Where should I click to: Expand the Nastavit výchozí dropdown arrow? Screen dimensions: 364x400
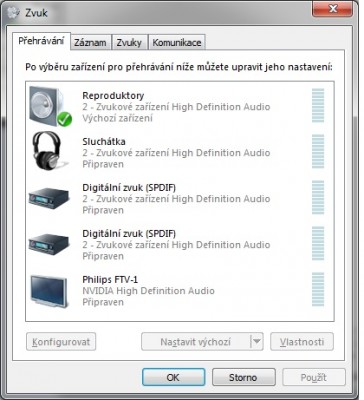(x=257, y=342)
